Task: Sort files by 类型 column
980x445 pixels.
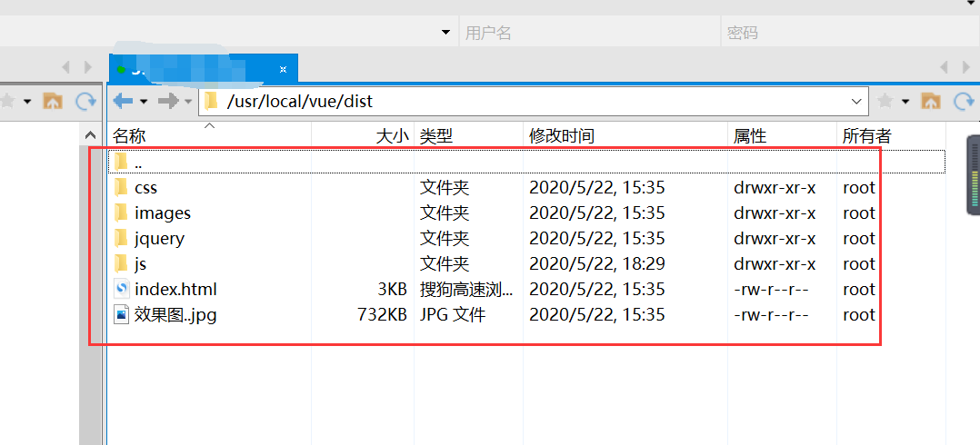Action: [468, 135]
